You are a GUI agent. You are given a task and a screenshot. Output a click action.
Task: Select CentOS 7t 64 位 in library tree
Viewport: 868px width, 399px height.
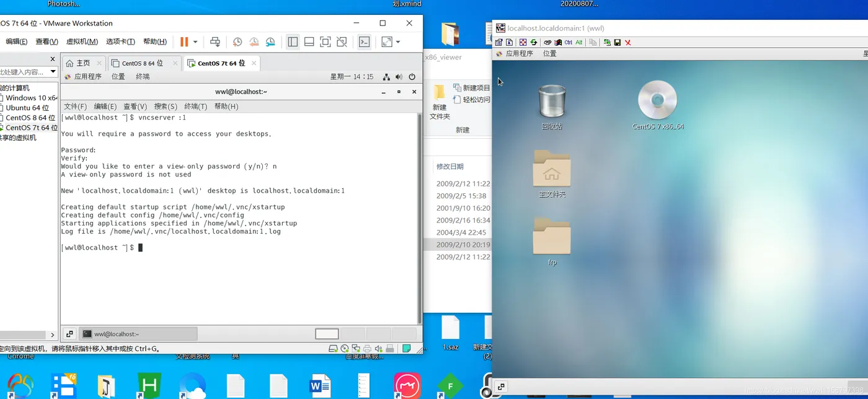point(32,128)
